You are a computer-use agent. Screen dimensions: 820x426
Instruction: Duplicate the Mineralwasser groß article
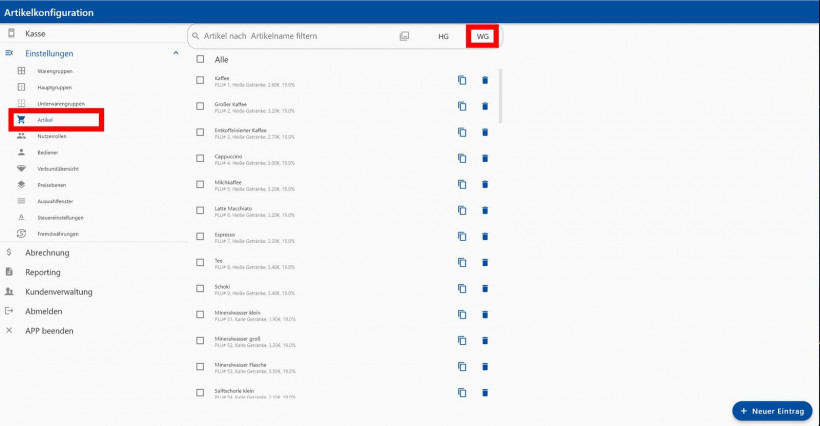(462, 340)
